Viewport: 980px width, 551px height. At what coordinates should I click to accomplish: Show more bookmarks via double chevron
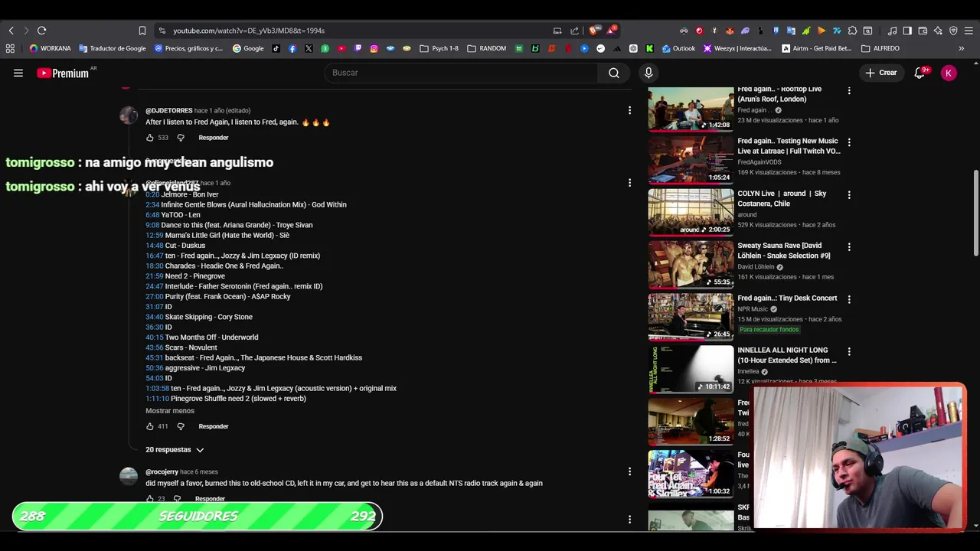[961, 48]
